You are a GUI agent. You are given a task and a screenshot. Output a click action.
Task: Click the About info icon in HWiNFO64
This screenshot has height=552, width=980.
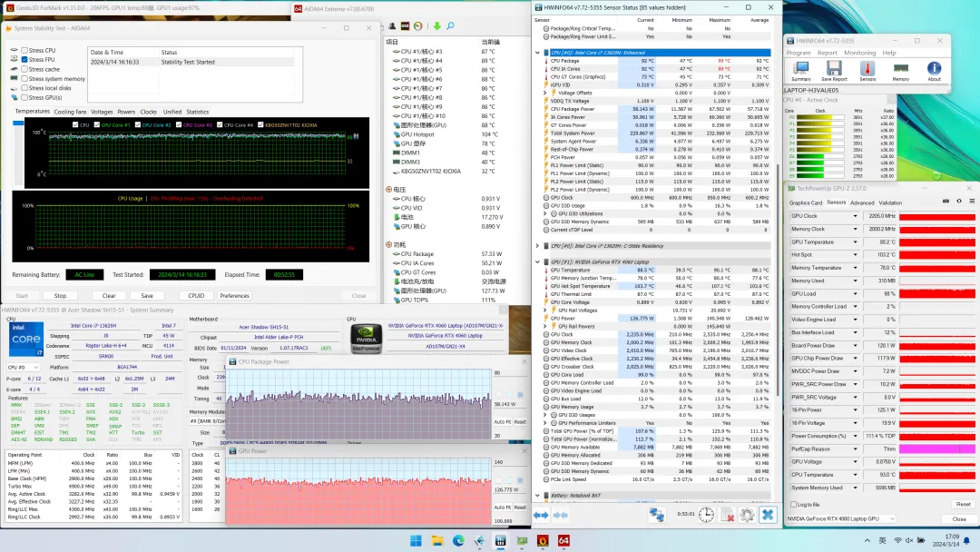(934, 71)
